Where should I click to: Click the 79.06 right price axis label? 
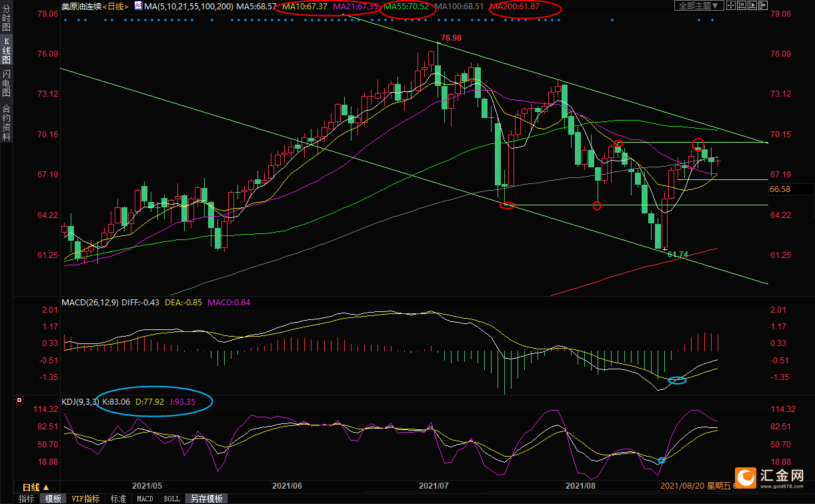[780, 13]
